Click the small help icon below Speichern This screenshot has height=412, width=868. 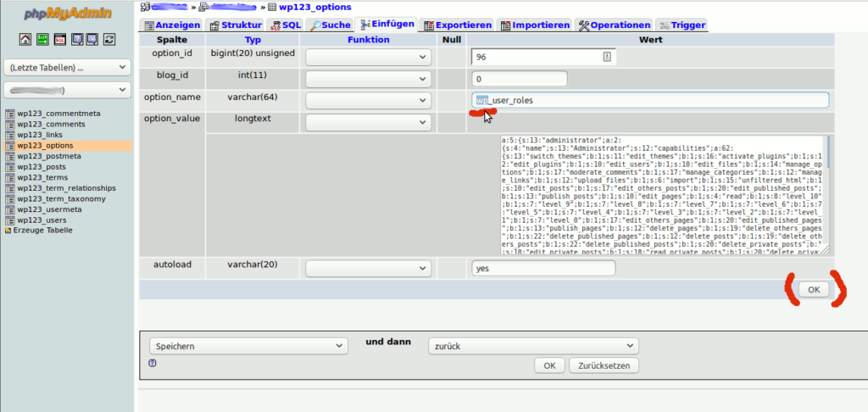point(153,364)
